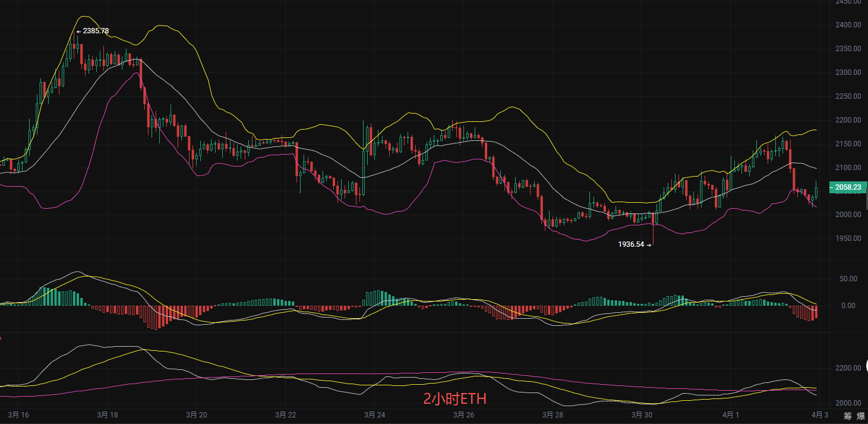
Task: Click the 2385.78 high price marker
Action: (95, 31)
